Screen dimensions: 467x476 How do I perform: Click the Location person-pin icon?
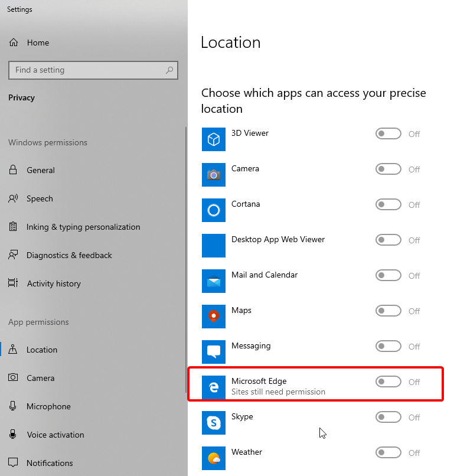(x=13, y=349)
